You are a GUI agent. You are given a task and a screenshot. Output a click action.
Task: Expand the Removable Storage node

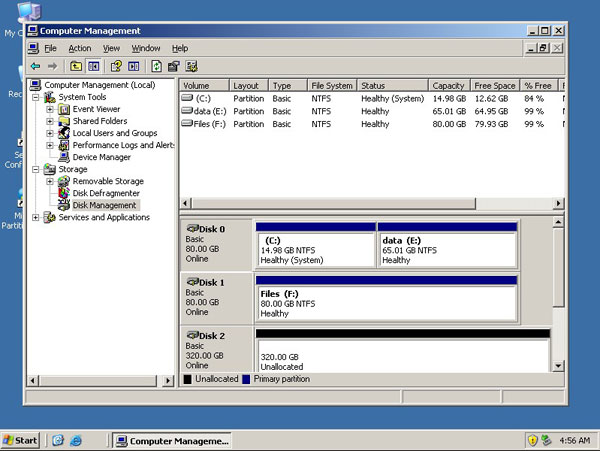(50, 181)
